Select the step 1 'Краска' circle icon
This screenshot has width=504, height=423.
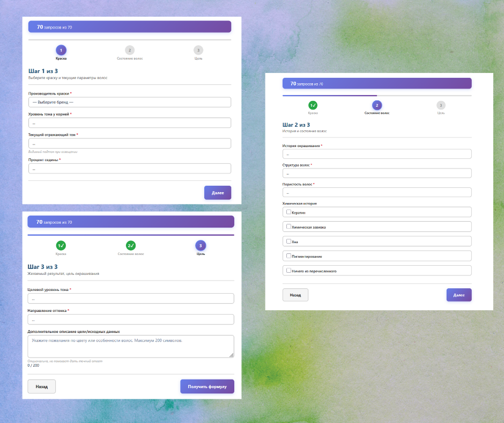61,50
